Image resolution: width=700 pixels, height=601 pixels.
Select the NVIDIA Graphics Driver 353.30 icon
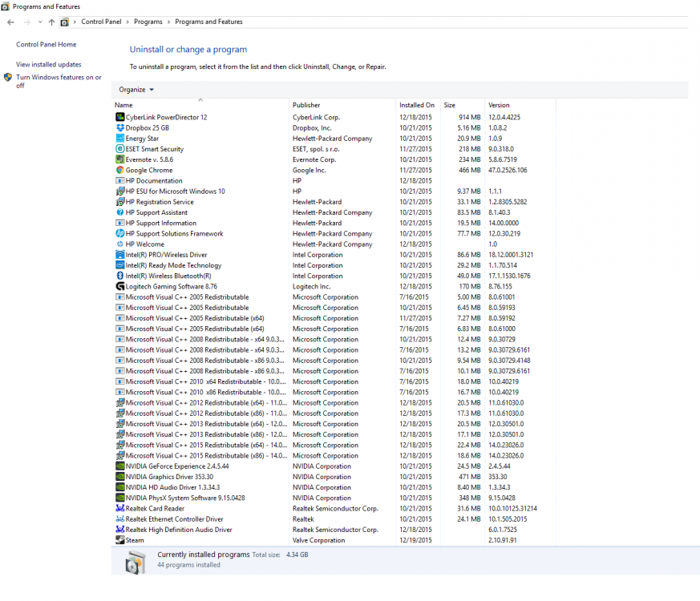119,477
